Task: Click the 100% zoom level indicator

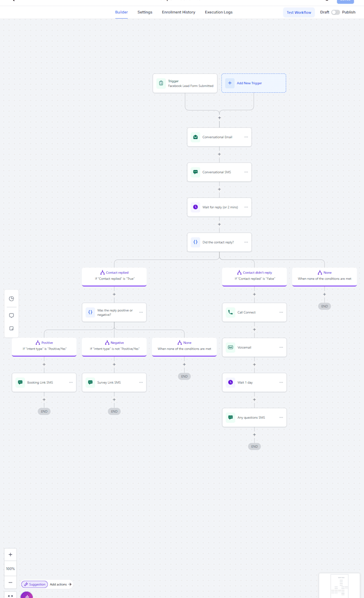Action: point(10,568)
